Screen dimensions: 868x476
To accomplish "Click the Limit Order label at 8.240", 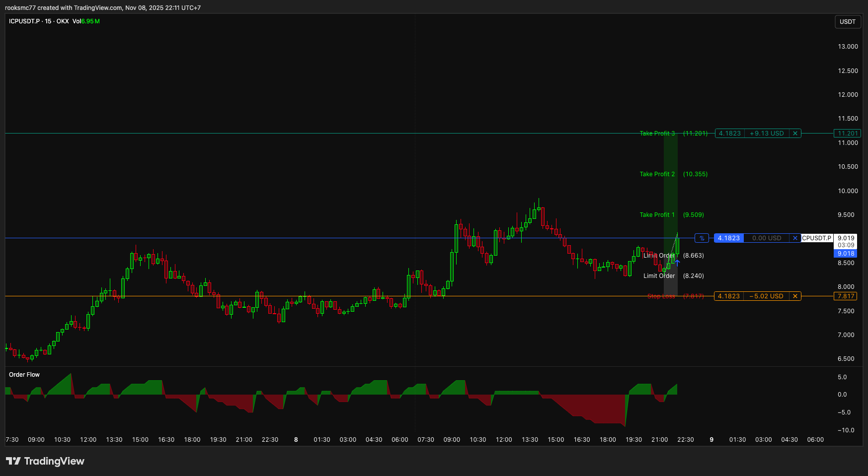I will point(659,276).
